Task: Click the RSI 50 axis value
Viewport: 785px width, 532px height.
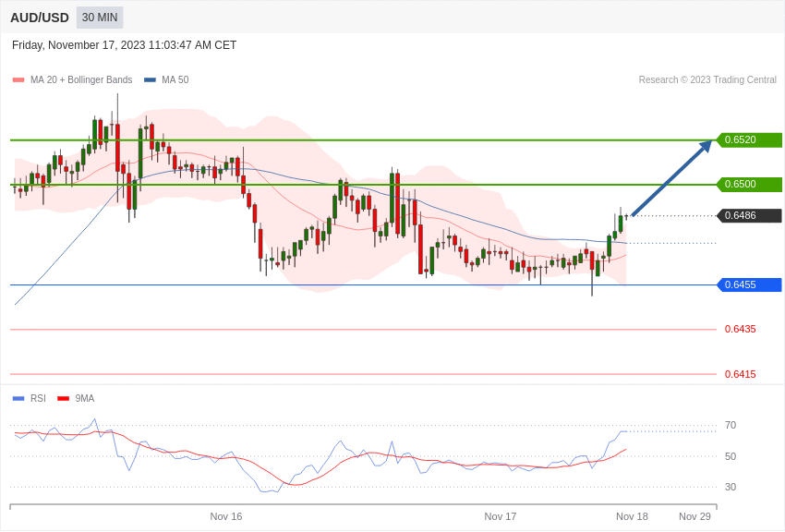Action: click(731, 456)
